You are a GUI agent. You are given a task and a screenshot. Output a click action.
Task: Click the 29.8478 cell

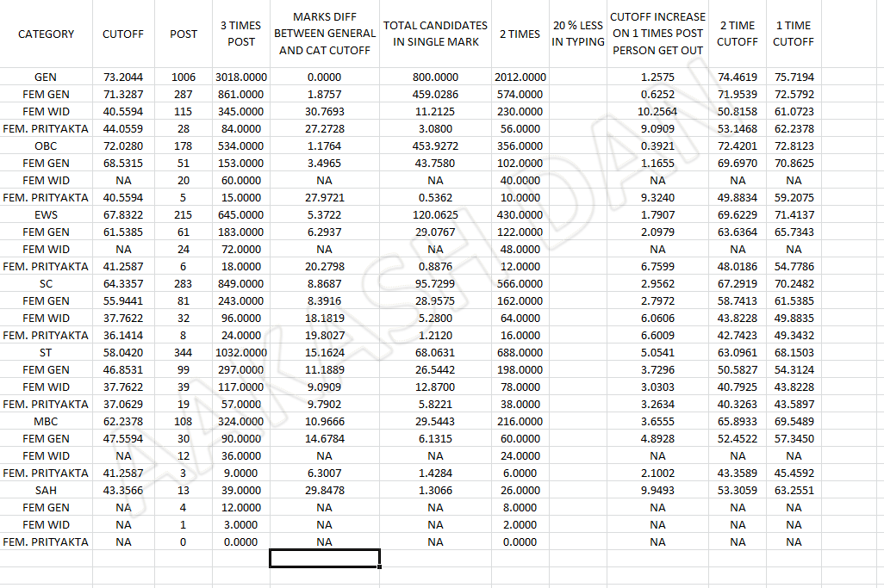(x=325, y=490)
